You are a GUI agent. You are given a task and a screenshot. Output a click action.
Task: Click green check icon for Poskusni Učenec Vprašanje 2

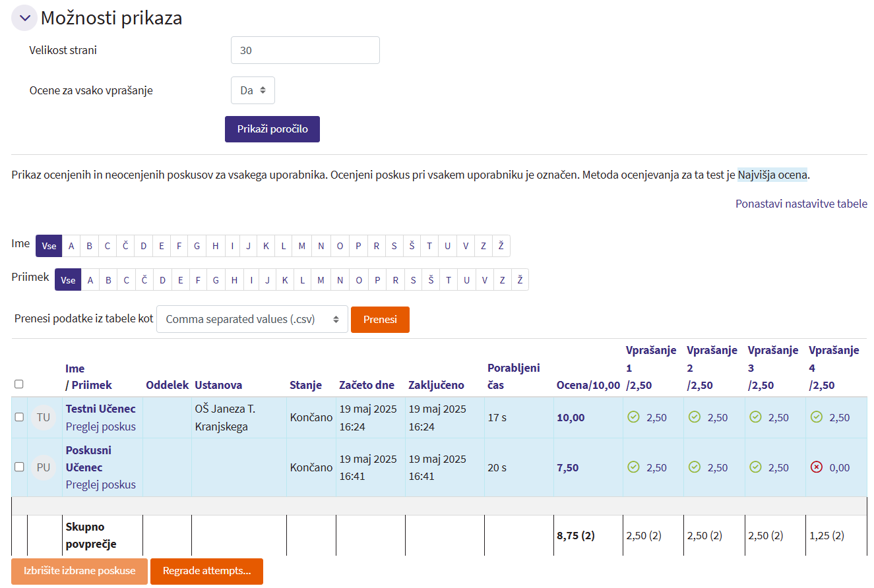click(695, 467)
